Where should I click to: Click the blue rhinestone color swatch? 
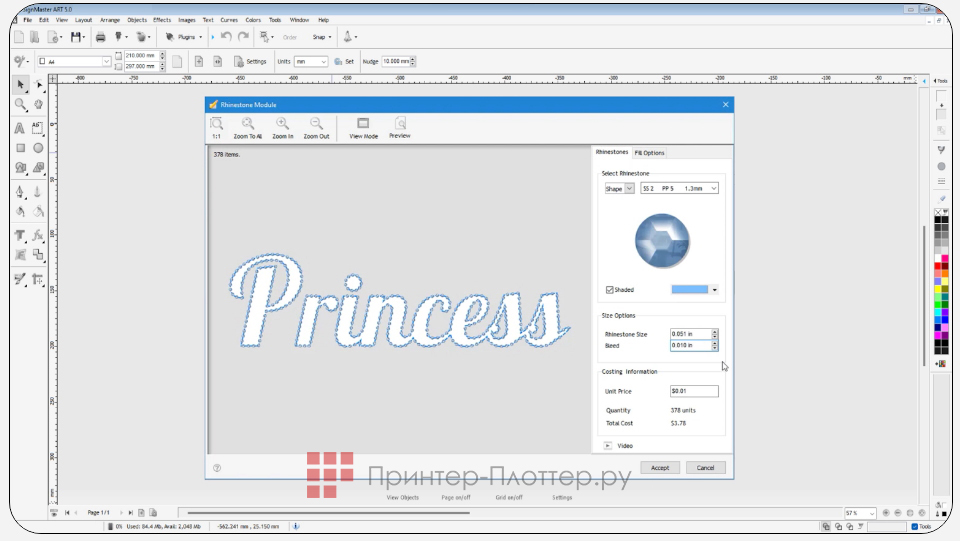(x=690, y=290)
